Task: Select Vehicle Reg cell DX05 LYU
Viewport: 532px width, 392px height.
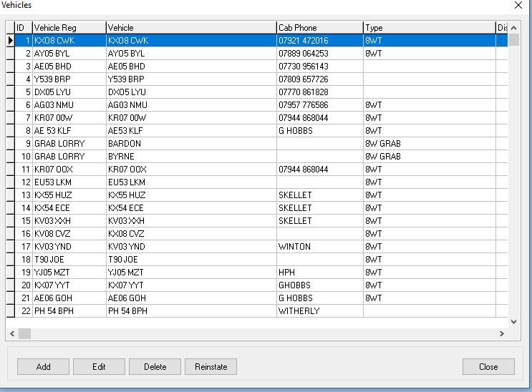Action: [x=69, y=92]
